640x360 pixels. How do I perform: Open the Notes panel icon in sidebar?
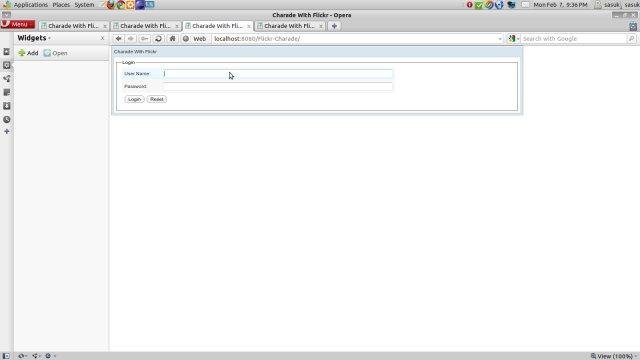(7, 93)
